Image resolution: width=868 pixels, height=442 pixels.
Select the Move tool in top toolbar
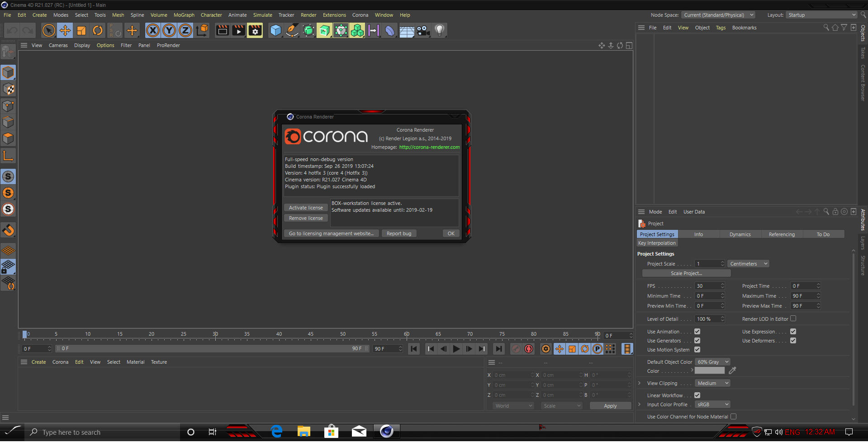65,30
